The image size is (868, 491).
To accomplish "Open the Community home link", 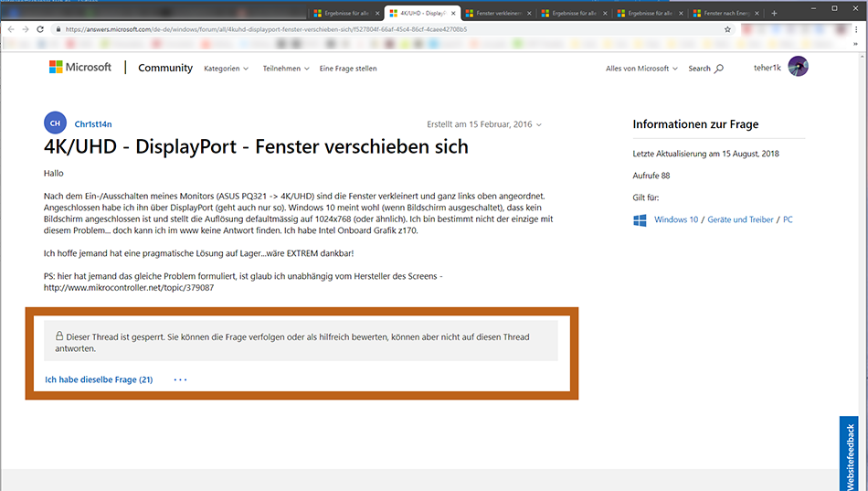I will 165,68.
